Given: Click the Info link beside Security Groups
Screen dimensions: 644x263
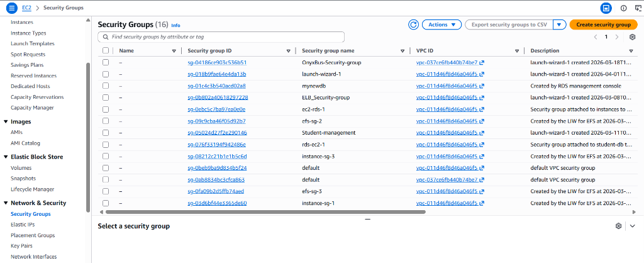Looking at the screenshot, I should tap(175, 25).
